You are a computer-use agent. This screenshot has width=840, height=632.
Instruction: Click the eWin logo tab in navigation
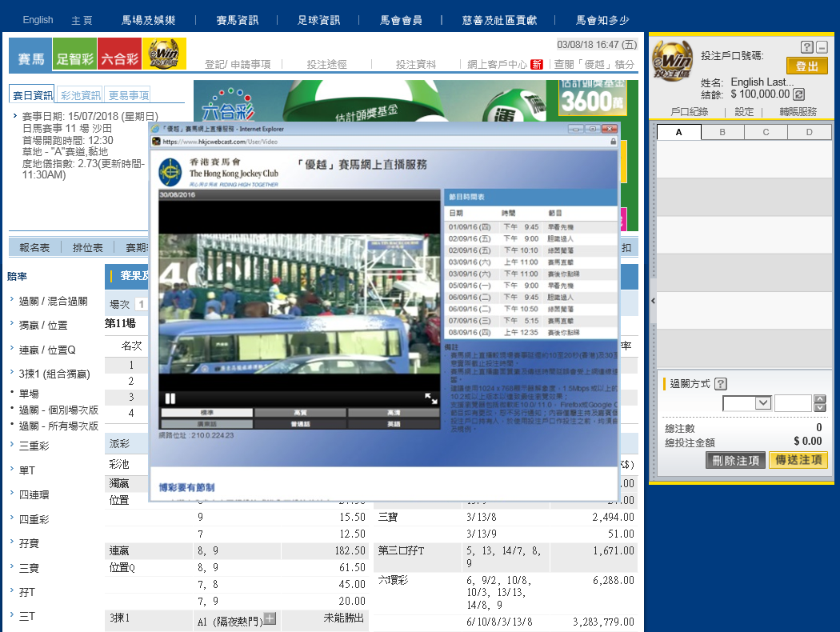164,54
